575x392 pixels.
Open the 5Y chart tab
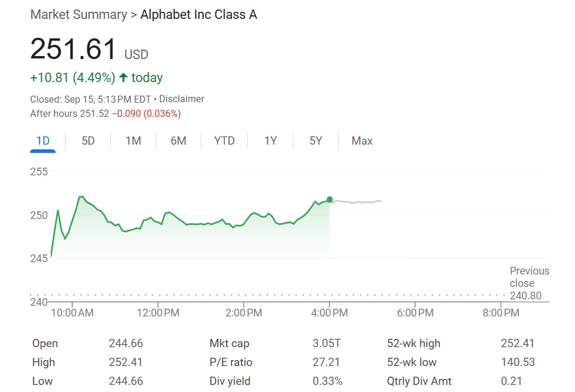(316, 141)
